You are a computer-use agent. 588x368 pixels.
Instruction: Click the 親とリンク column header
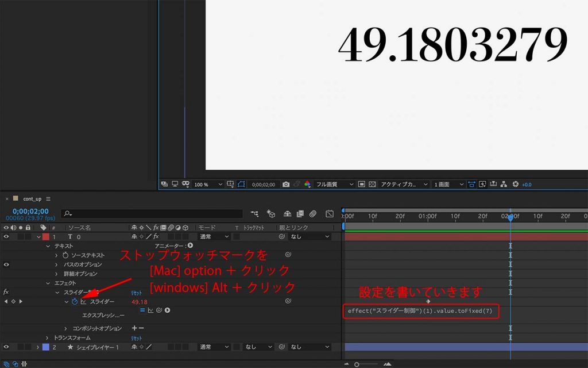(293, 228)
